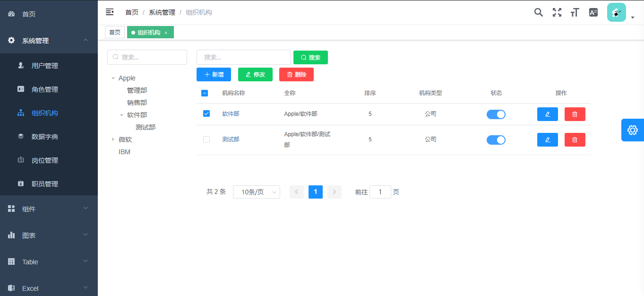Image resolution: width=644 pixels, height=296 pixels.
Task: Expand the Table sidebar submenu
Action: pos(86,261)
